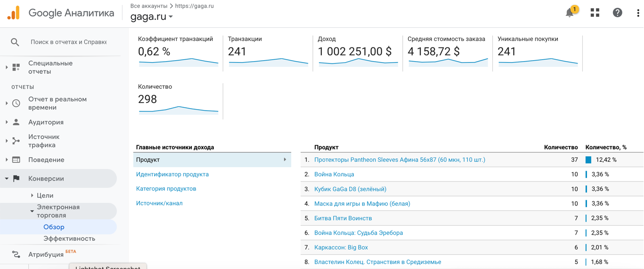Open the Аудитория reports menu
The image size is (644, 269).
[x=46, y=122]
